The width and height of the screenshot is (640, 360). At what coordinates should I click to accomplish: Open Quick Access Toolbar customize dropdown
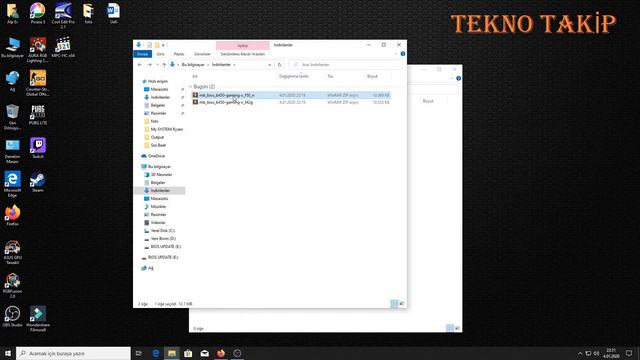[x=164, y=45]
